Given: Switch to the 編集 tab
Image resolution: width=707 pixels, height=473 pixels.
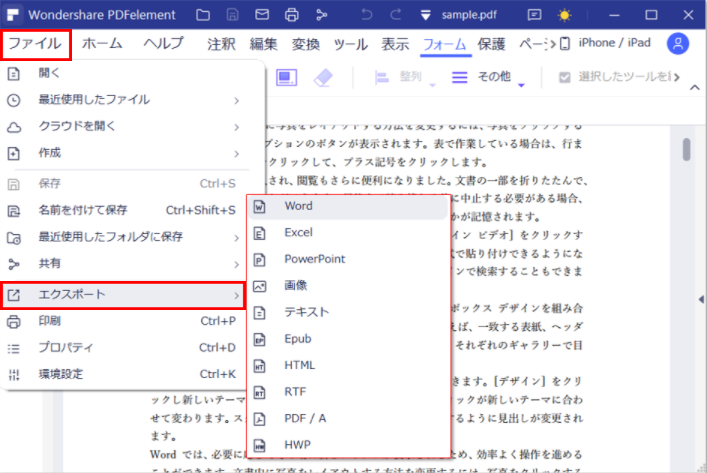Looking at the screenshot, I should coord(263,44).
